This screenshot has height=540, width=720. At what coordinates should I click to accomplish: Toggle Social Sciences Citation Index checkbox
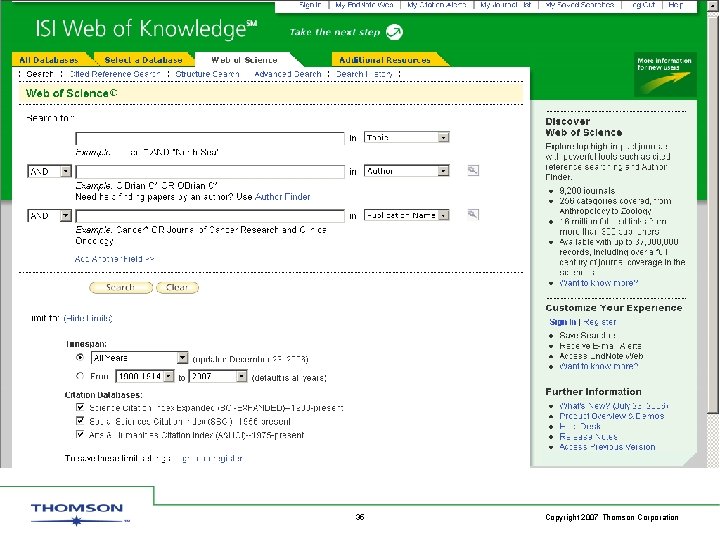pos(80,420)
